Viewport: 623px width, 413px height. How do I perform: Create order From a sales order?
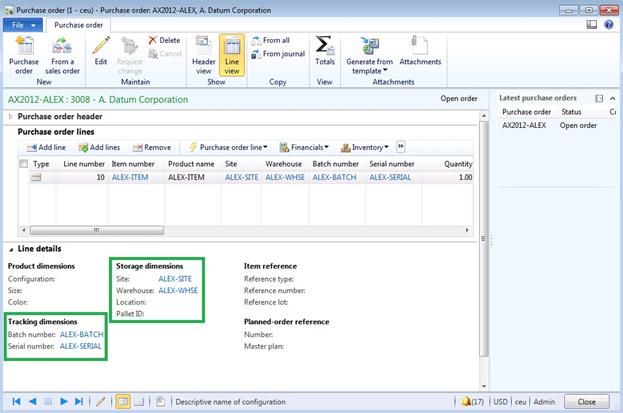tap(62, 55)
